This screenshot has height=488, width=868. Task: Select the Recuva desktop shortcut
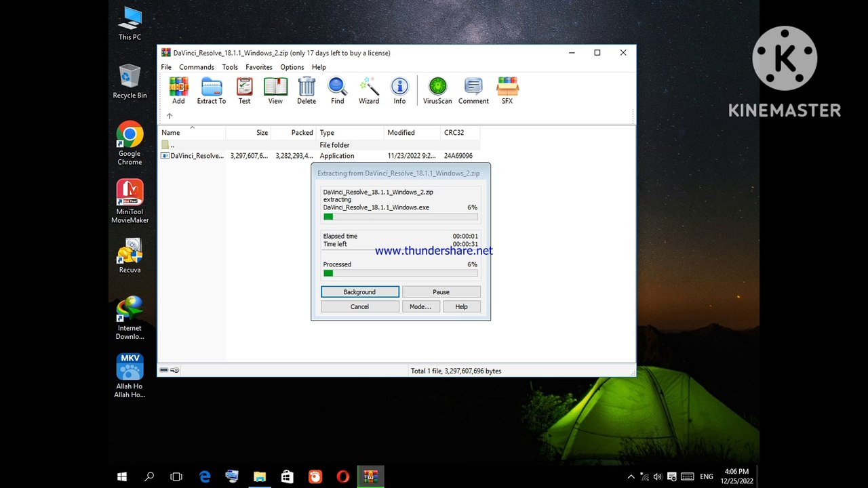pos(130,256)
